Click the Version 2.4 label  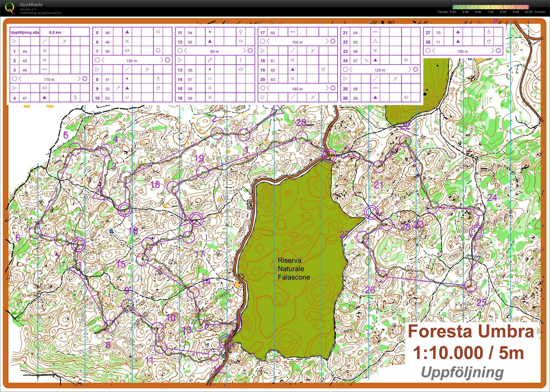[x=28, y=9]
